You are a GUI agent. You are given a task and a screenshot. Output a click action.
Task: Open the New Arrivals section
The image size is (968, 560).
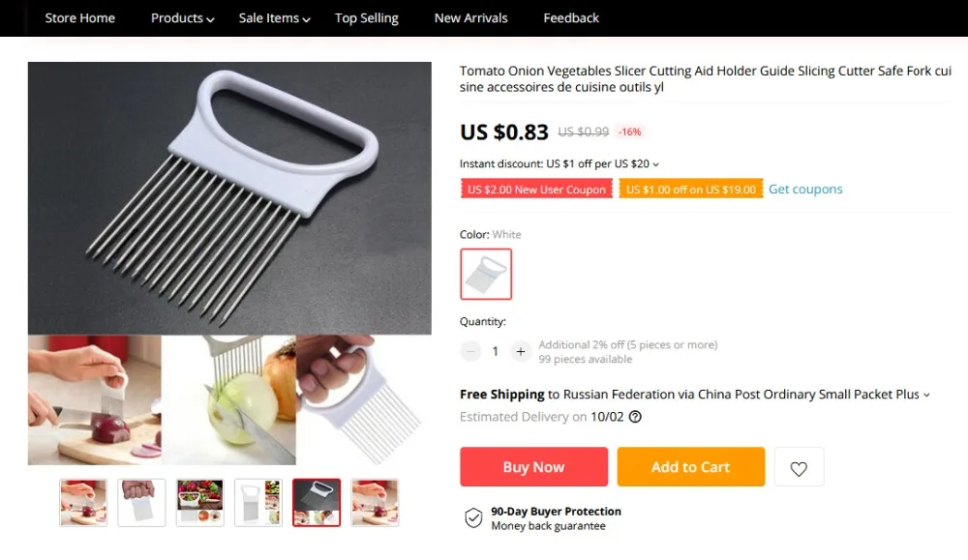click(471, 18)
